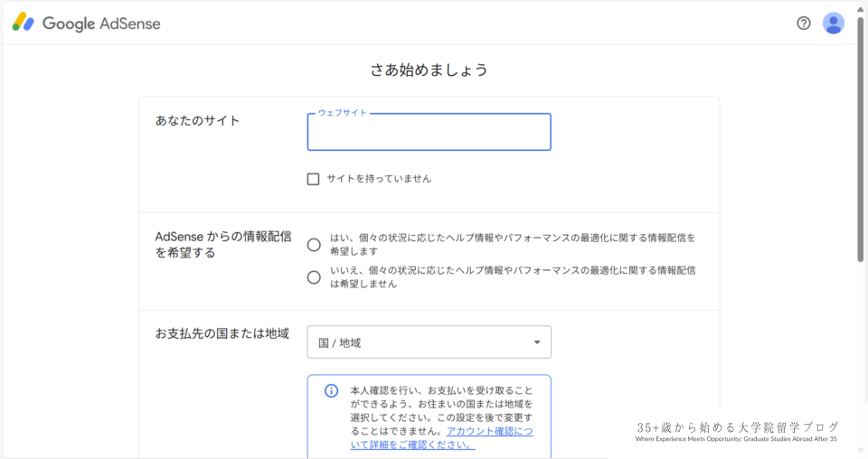868x459 pixels.
Task: Expand the 国 / 地域 dropdown
Action: pyautogui.click(x=429, y=342)
